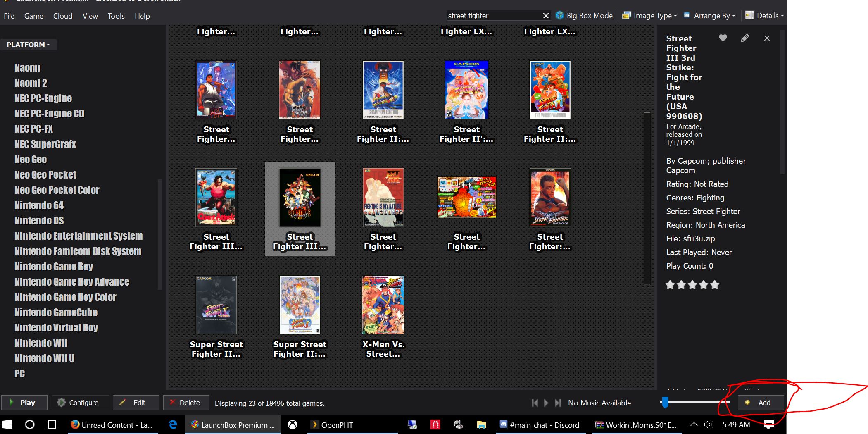Set the fifth star in the star rating
Image resolution: width=868 pixels, height=434 pixels.
[x=715, y=285]
